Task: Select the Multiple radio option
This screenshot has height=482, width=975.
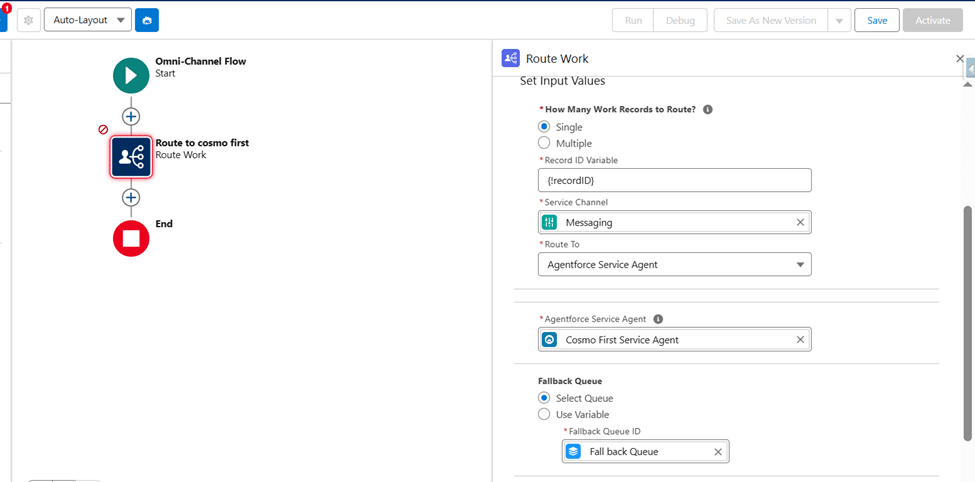Action: click(544, 143)
